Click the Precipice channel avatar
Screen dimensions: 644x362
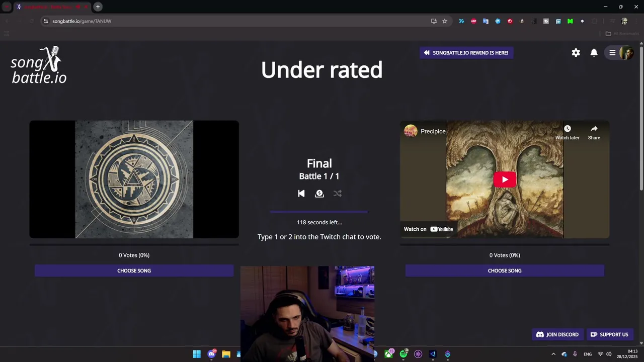pos(411,131)
